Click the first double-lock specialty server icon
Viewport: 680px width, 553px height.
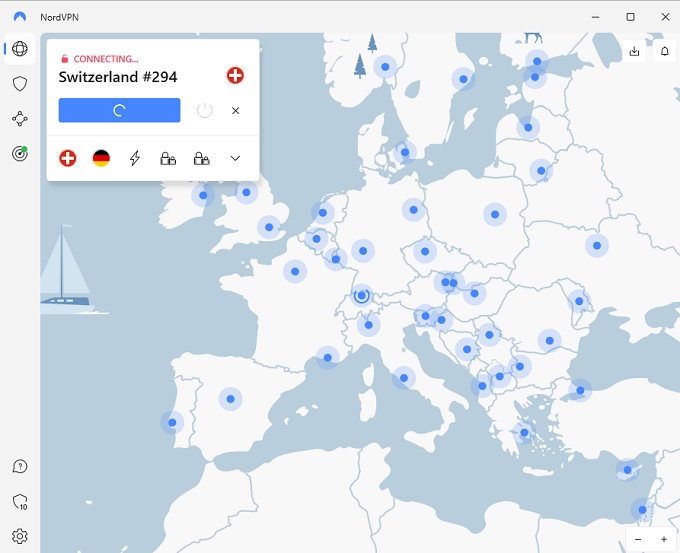pyautogui.click(x=168, y=158)
